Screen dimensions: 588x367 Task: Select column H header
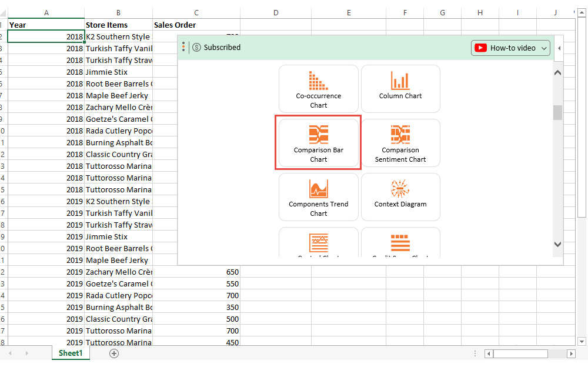coord(480,13)
